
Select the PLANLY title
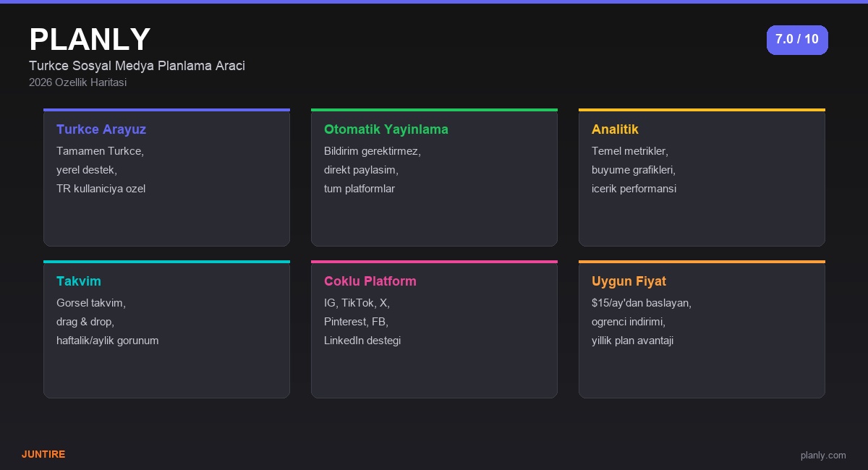(x=90, y=39)
